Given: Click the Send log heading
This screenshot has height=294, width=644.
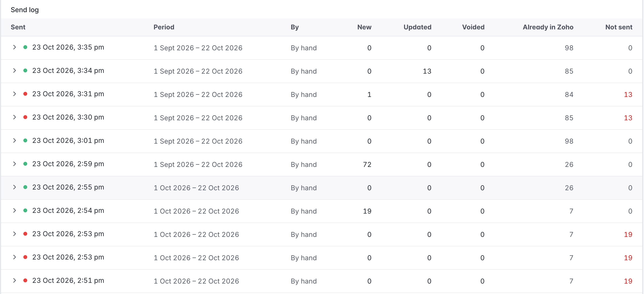Looking at the screenshot, I should (25, 10).
